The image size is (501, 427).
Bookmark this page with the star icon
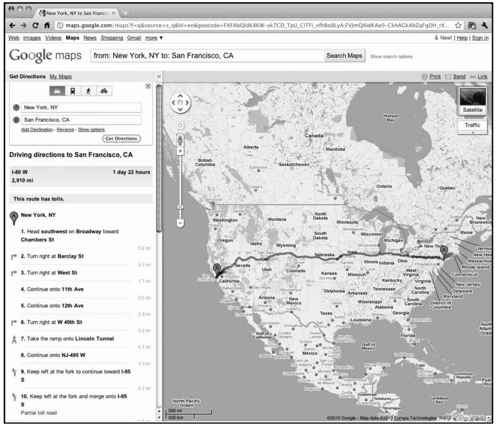458,25
